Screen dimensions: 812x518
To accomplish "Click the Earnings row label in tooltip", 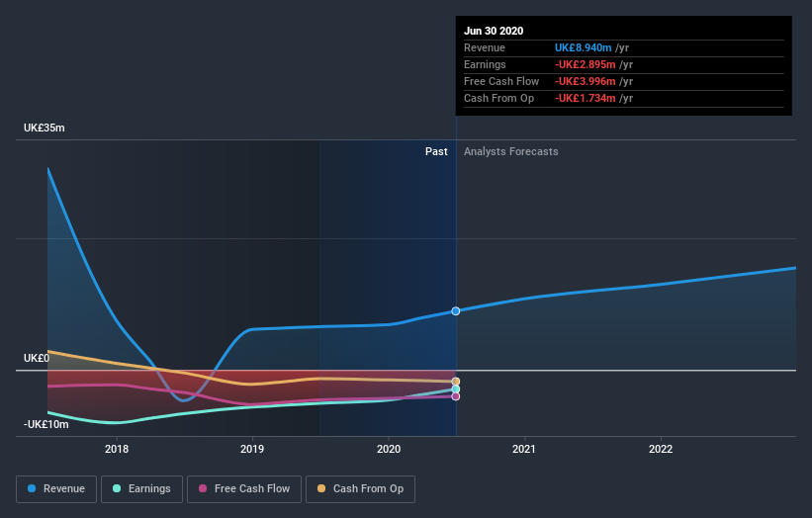I will click(485, 64).
